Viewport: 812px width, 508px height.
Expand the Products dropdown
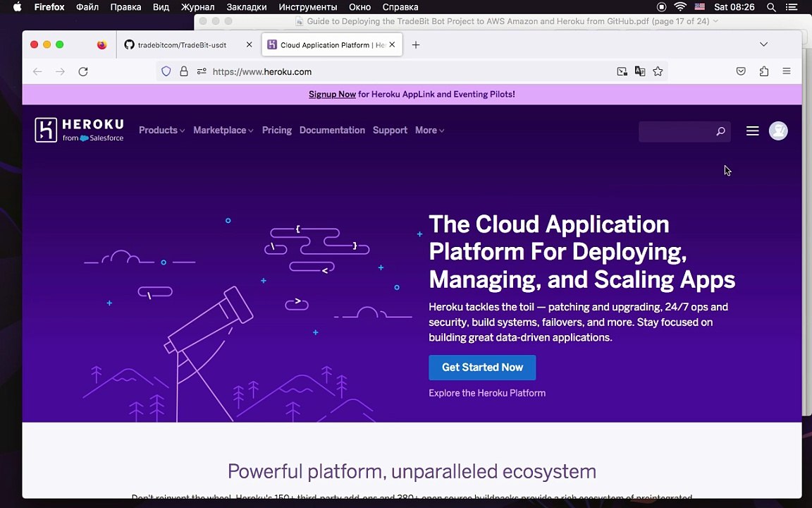(x=161, y=130)
